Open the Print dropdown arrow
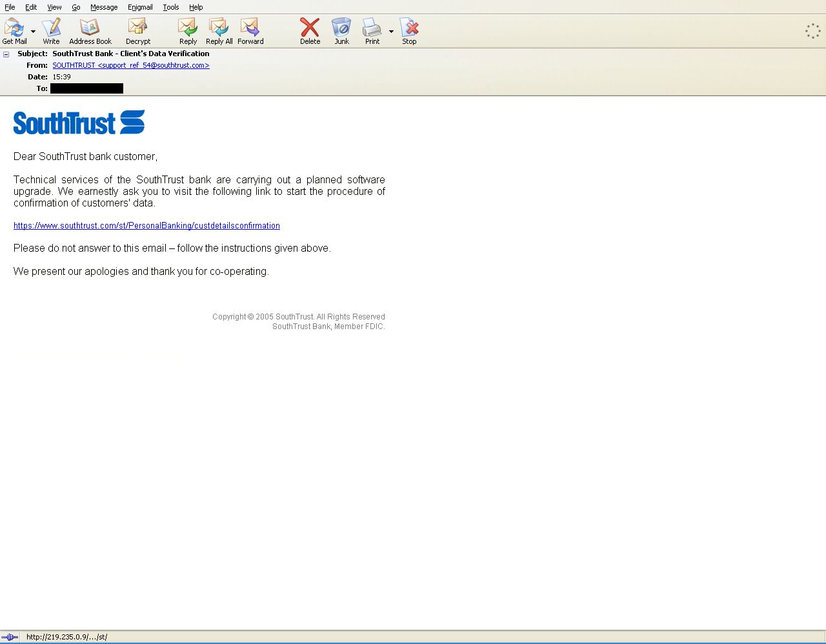This screenshot has height=644, width=826. coord(391,31)
